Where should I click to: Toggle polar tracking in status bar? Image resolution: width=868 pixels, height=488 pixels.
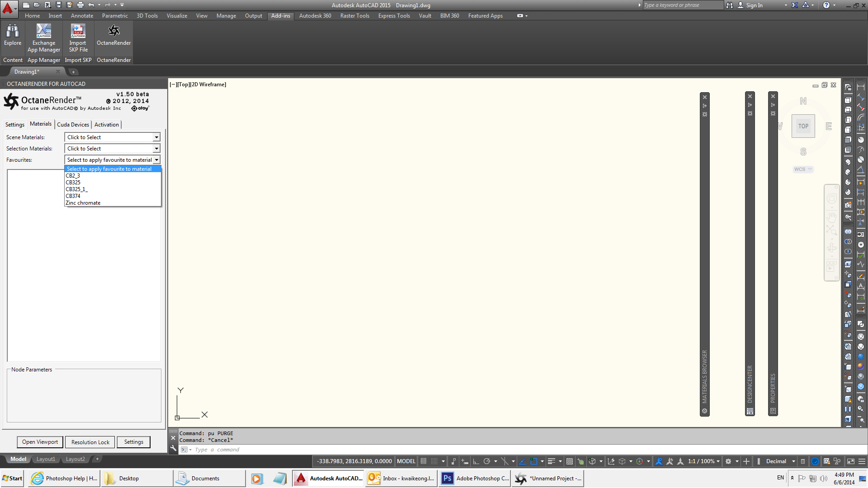pyautogui.click(x=487, y=461)
